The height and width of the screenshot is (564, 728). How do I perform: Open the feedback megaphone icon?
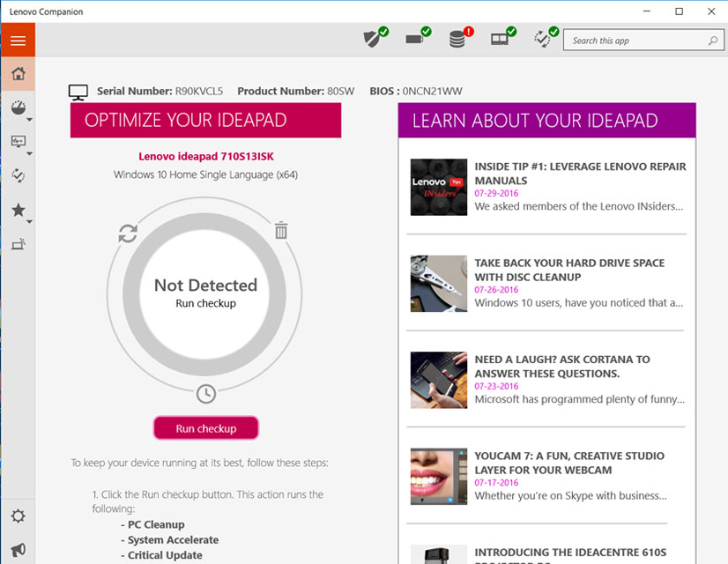[x=19, y=550]
